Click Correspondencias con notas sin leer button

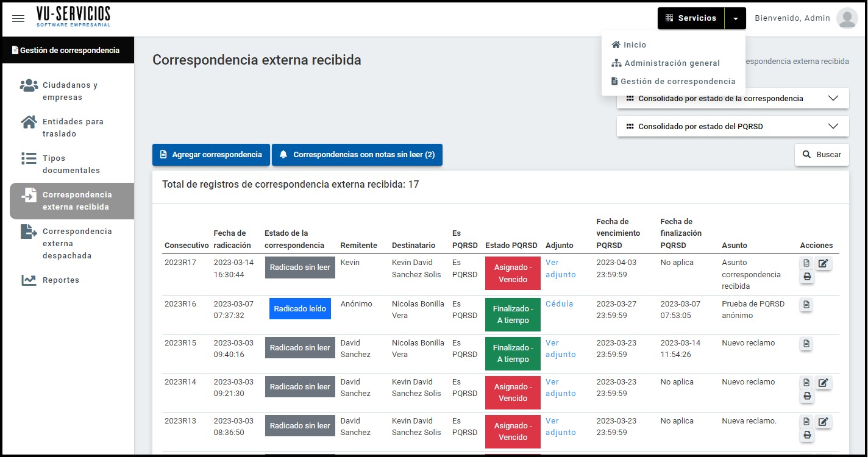tap(357, 155)
